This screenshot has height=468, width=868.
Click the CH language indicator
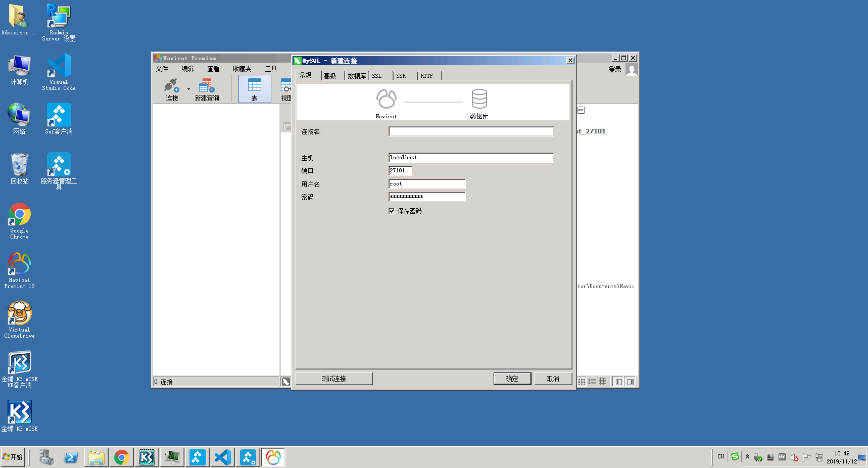click(721, 457)
